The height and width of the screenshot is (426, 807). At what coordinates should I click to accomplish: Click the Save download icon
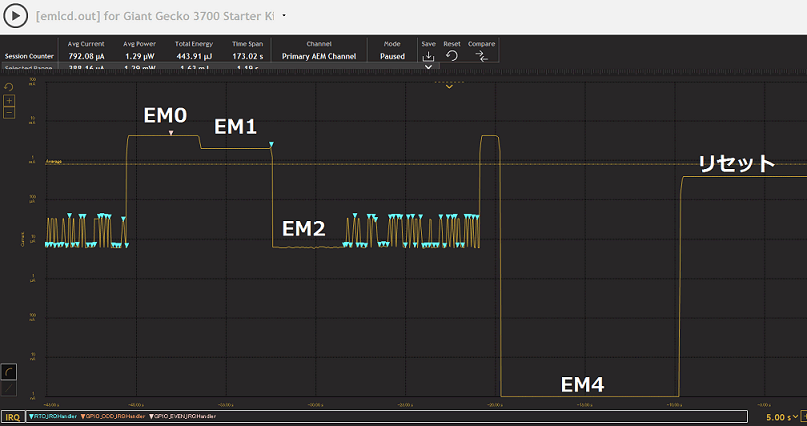click(x=428, y=56)
